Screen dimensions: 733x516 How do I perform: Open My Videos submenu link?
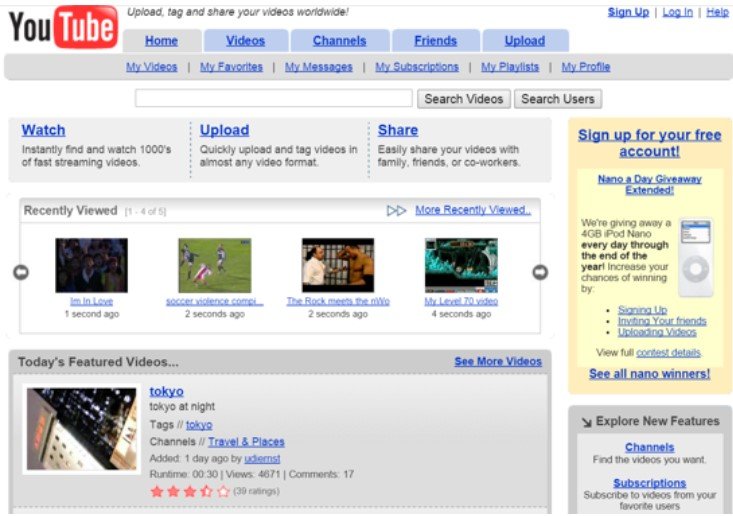(151, 67)
